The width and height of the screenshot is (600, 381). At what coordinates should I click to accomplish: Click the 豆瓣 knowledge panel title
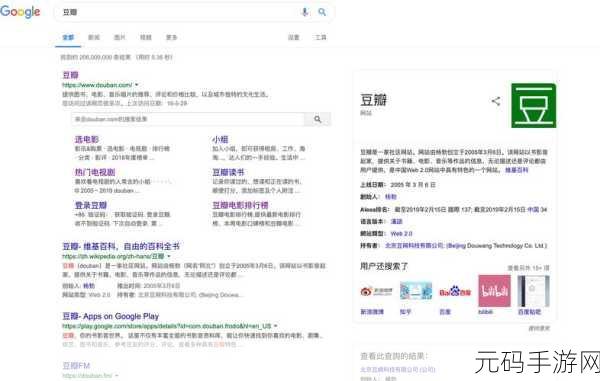click(x=373, y=100)
